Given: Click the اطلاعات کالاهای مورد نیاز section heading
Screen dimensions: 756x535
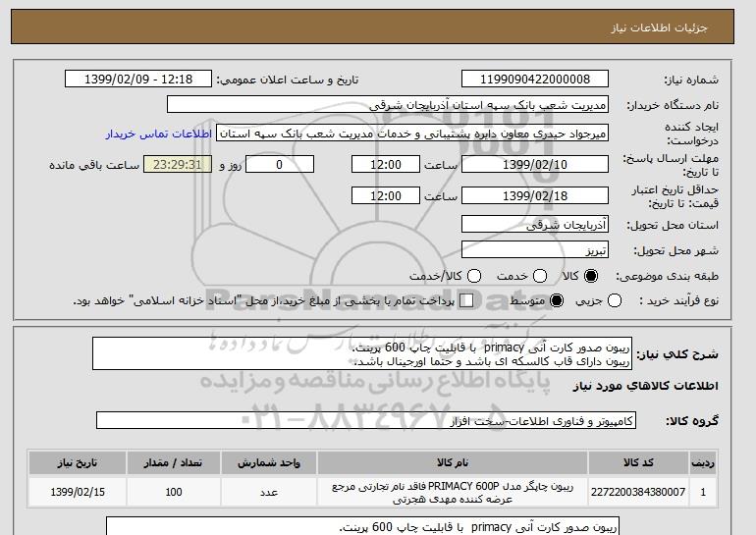Looking at the screenshot, I should tap(645, 386).
